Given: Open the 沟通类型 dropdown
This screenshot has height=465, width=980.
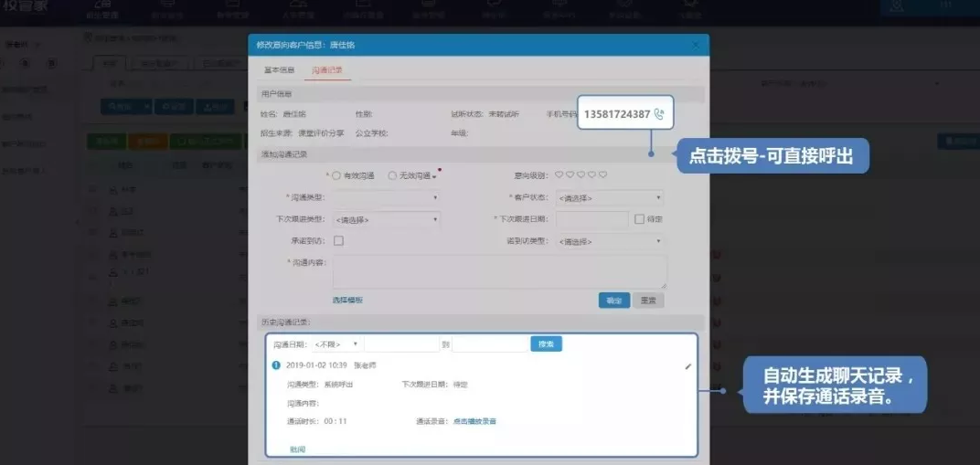Looking at the screenshot, I should click(385, 197).
